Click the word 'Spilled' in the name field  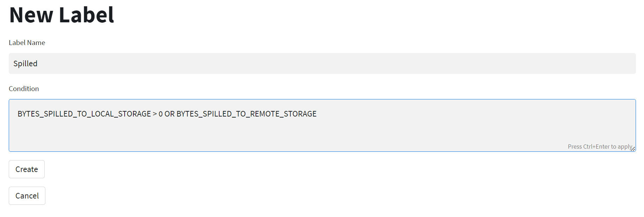pyautogui.click(x=25, y=63)
